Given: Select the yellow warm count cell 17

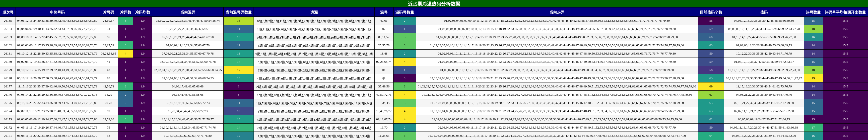Looking at the screenshot, I should (x=239, y=70).
